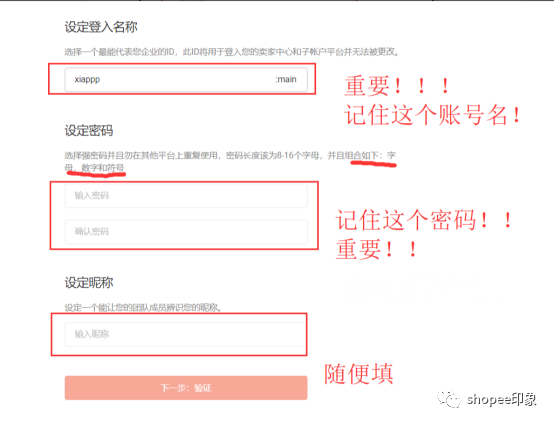The height and width of the screenshot is (424, 554).
Task: Click the 记住这个密码！！ annotation
Action: (423, 220)
